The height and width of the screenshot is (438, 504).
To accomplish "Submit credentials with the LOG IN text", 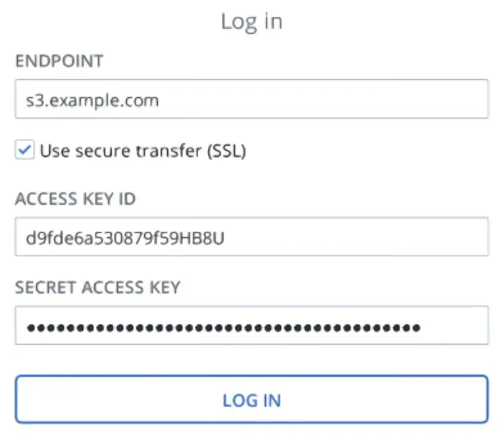I will (251, 400).
